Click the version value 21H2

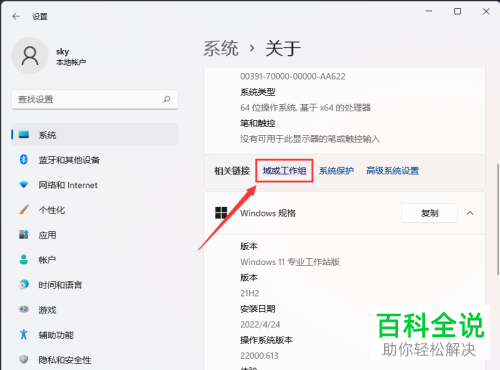click(250, 293)
